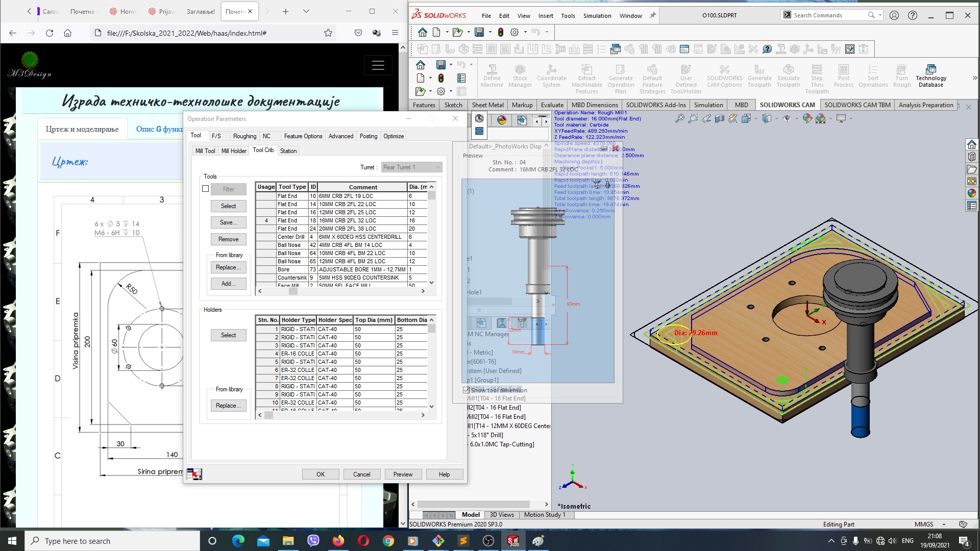Screen dimensions: 980x551
Task: Click the Zoom to Fit icon in view toolbar
Action: pyautogui.click(x=679, y=118)
